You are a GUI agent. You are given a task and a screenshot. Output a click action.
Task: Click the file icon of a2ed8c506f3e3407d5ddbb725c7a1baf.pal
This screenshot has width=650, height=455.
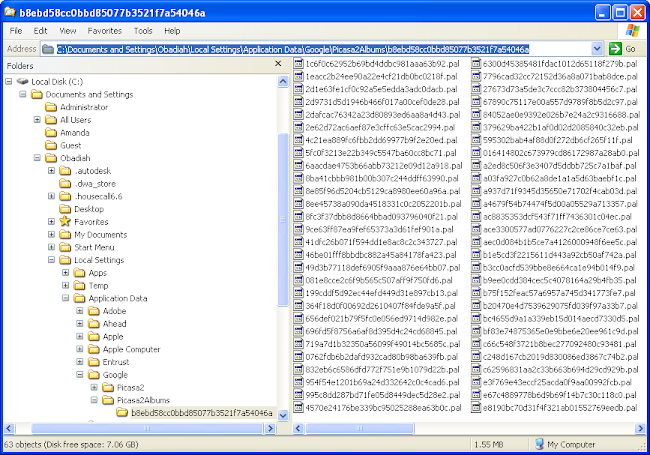click(476, 166)
